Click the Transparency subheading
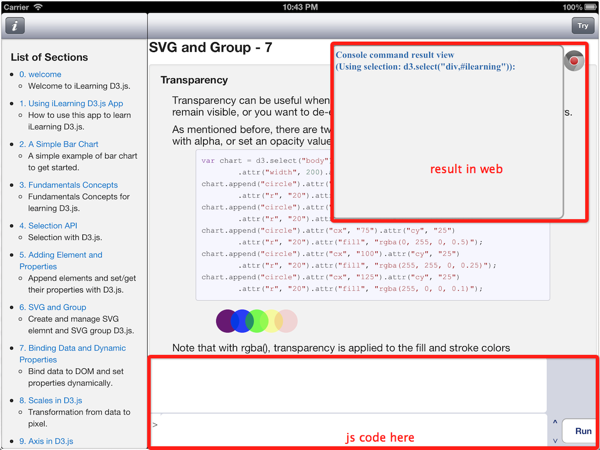600x450 pixels. pos(194,80)
